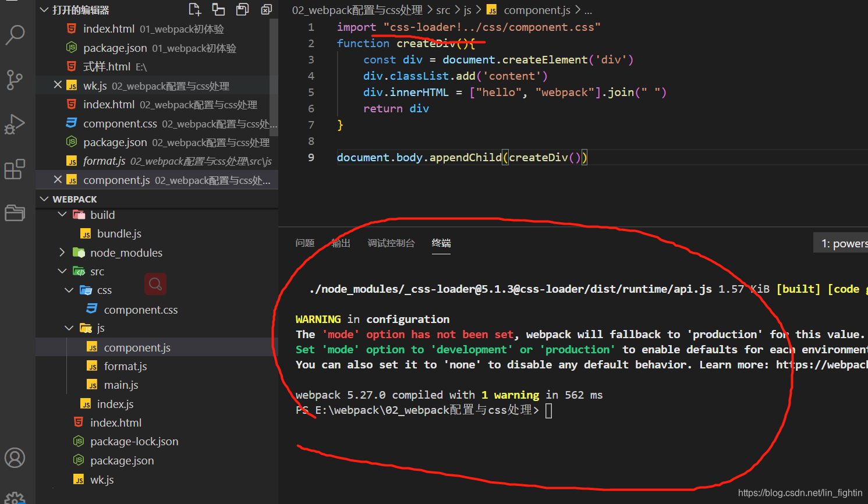Open package-lock.json in the tree
868x504 pixels.
[134, 441]
